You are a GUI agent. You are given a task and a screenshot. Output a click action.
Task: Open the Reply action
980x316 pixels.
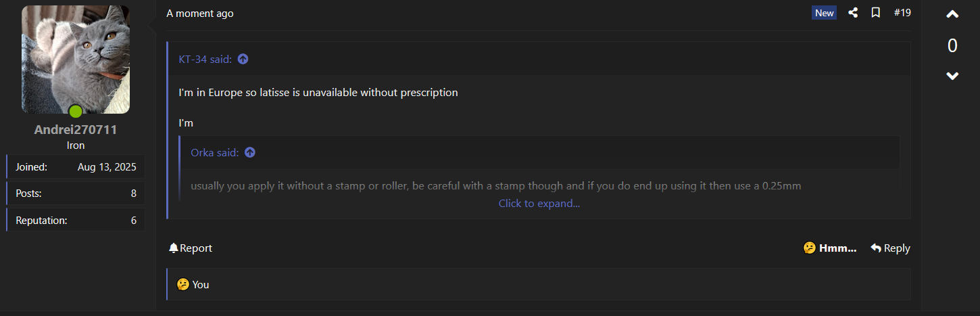coord(890,248)
